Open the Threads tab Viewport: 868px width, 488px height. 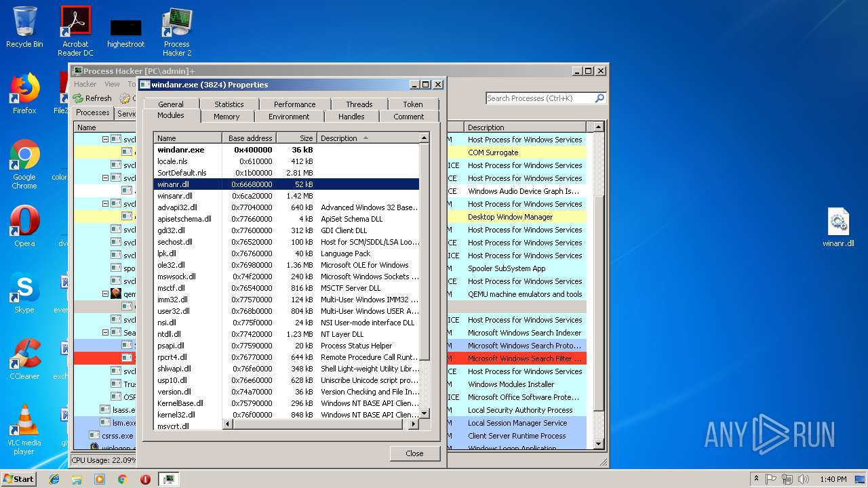[359, 104]
